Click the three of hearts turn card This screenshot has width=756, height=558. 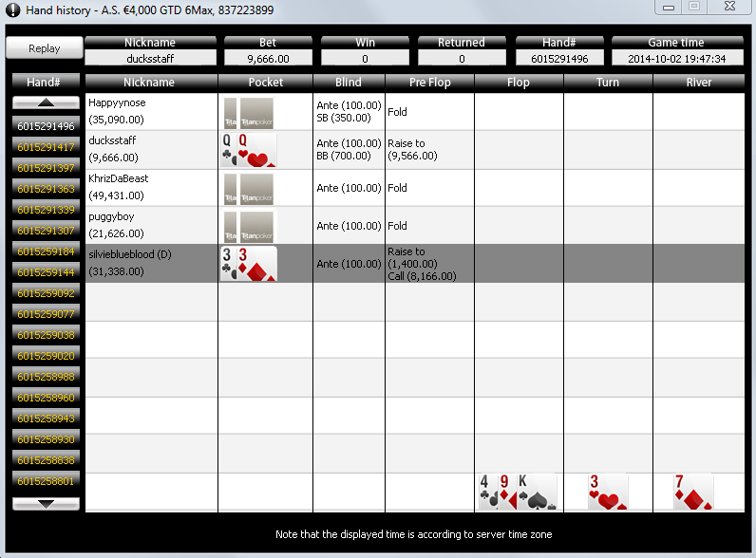(608, 492)
